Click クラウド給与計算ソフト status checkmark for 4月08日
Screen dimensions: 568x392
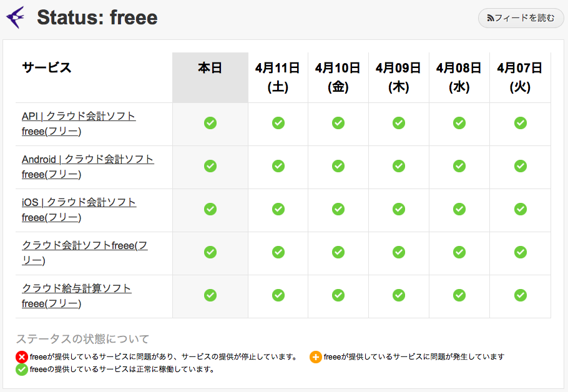click(x=459, y=295)
